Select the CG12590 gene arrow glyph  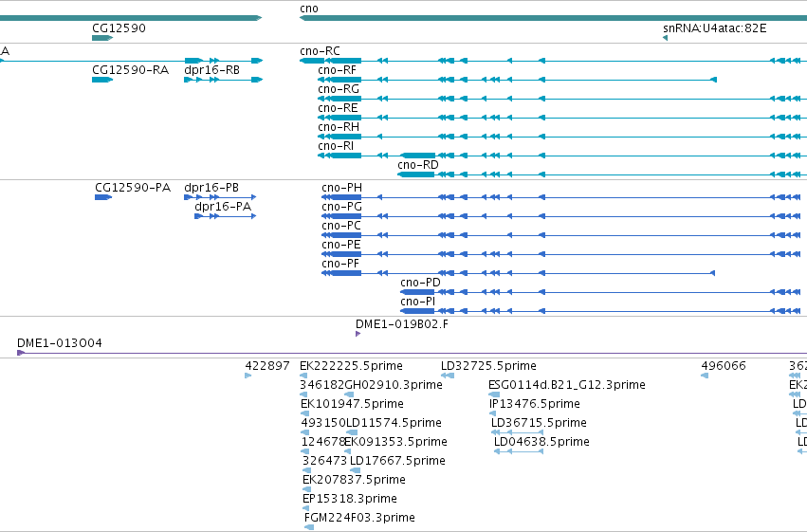(x=102, y=38)
